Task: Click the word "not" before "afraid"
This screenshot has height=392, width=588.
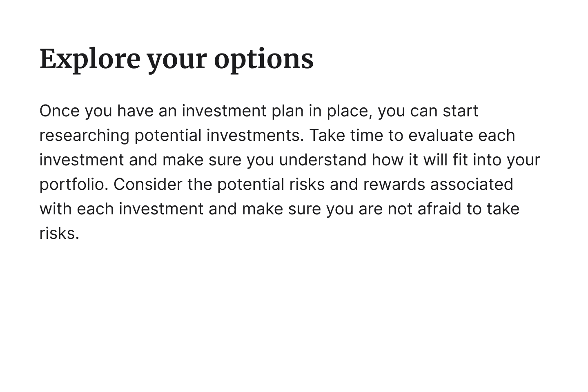Action: click(400, 209)
